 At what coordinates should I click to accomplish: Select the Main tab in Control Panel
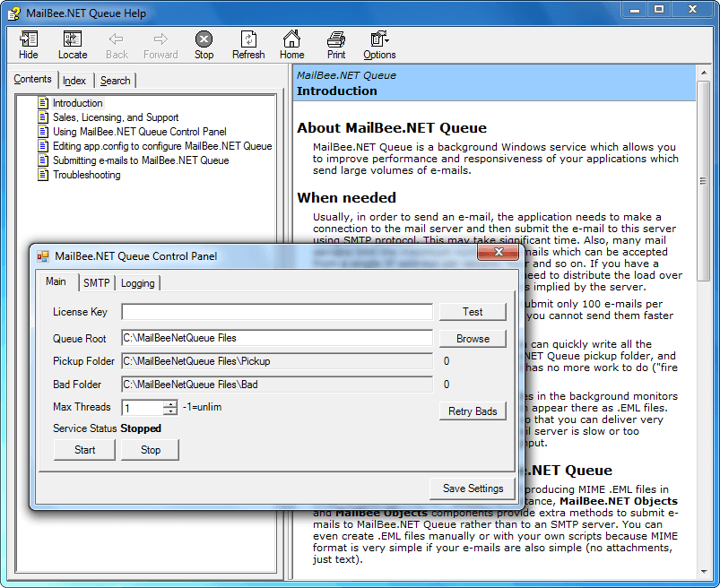click(56, 281)
